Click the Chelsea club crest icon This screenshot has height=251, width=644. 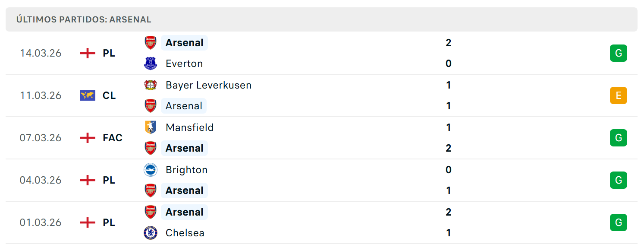(151, 233)
